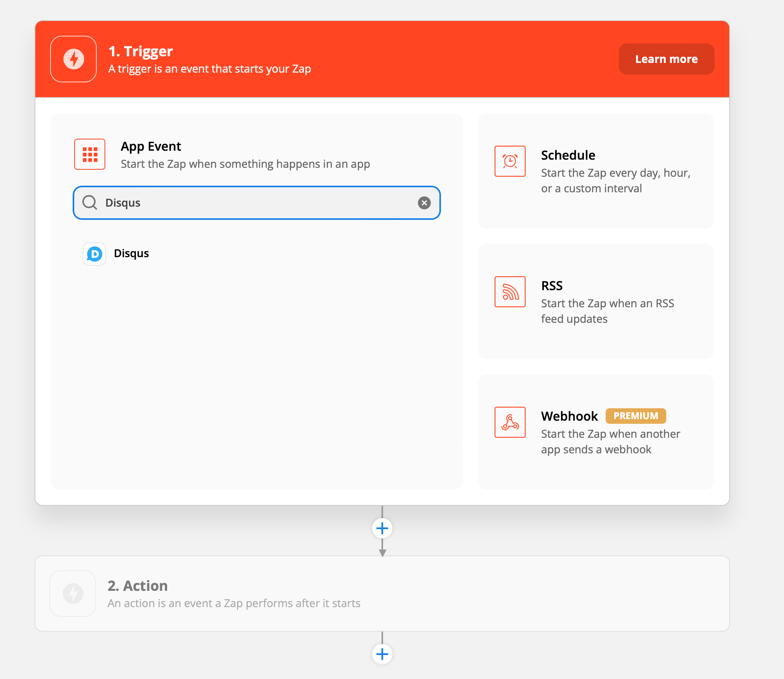Select Disqus from search results
This screenshot has width=784, height=679.
pos(131,254)
